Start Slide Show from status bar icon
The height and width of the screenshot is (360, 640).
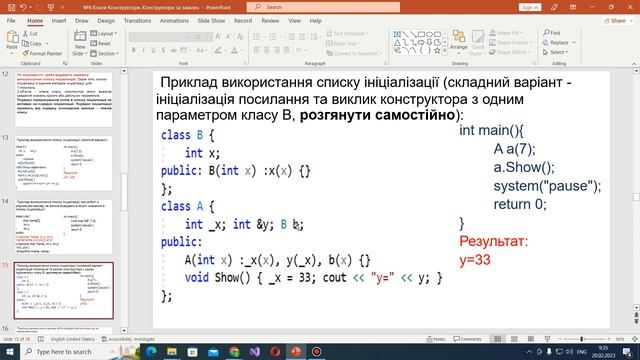coord(547,339)
